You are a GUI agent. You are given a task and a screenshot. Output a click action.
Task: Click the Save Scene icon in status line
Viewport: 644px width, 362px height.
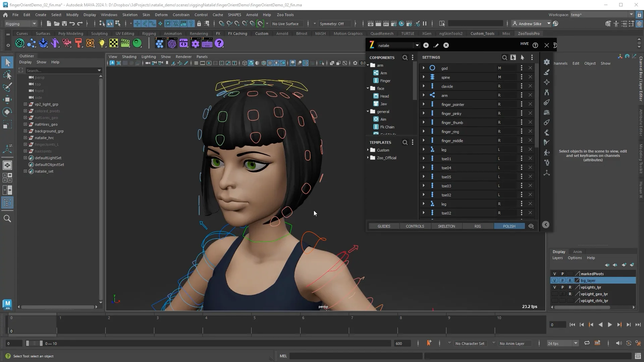[64, 23]
